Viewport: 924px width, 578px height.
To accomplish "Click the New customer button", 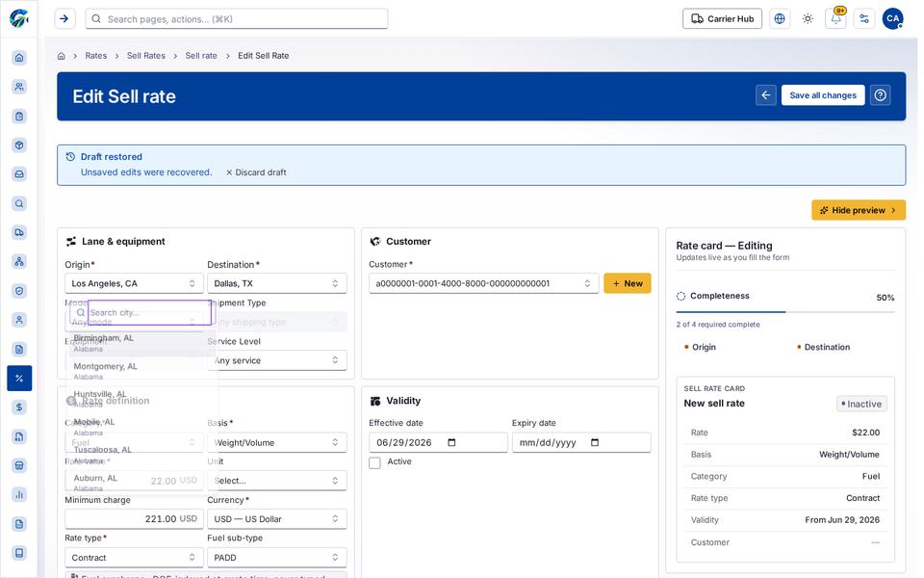I will coord(628,283).
